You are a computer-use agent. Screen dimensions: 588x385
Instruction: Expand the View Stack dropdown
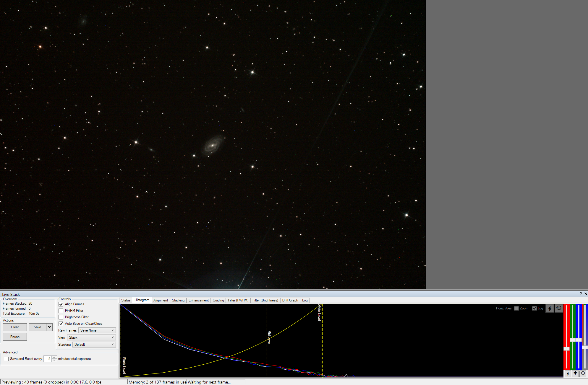(x=91, y=337)
